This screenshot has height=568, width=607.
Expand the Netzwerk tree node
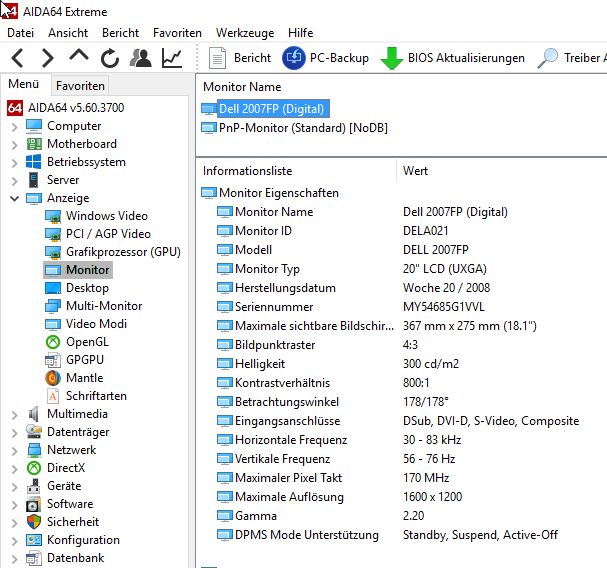pos(15,451)
